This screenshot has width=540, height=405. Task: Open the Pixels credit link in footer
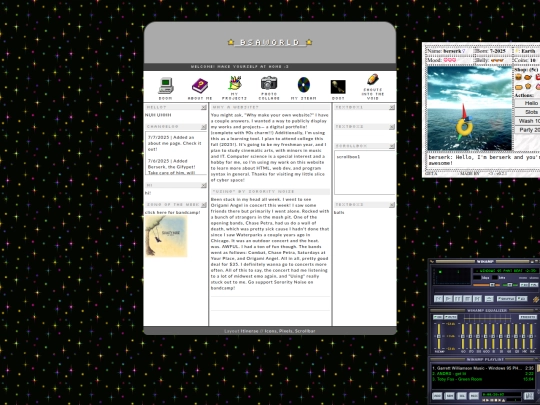[286, 331]
